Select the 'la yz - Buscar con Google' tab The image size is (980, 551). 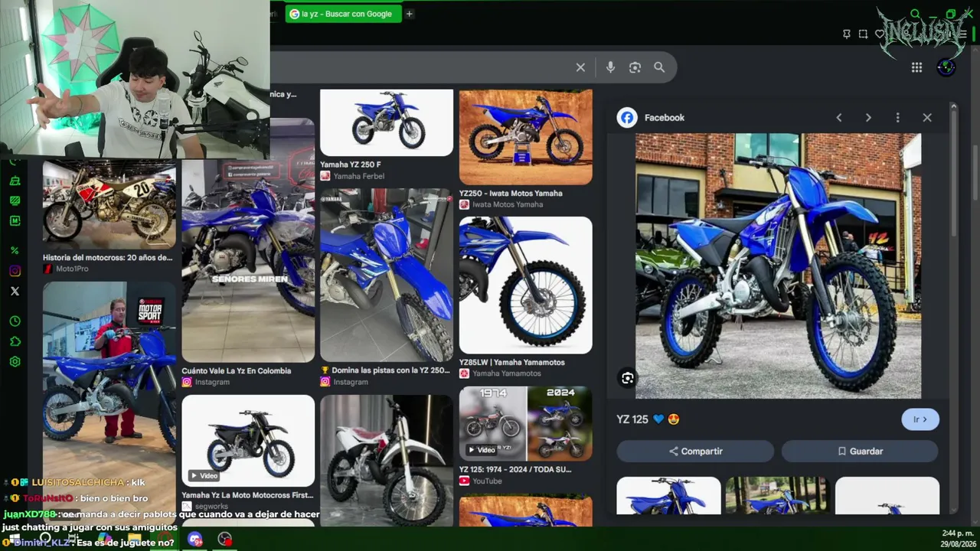[343, 14]
